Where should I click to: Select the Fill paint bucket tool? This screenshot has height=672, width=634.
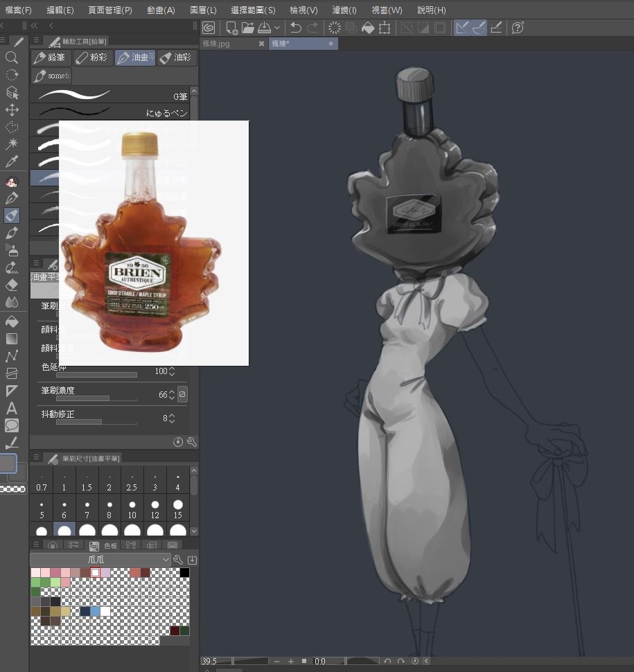coord(12,321)
